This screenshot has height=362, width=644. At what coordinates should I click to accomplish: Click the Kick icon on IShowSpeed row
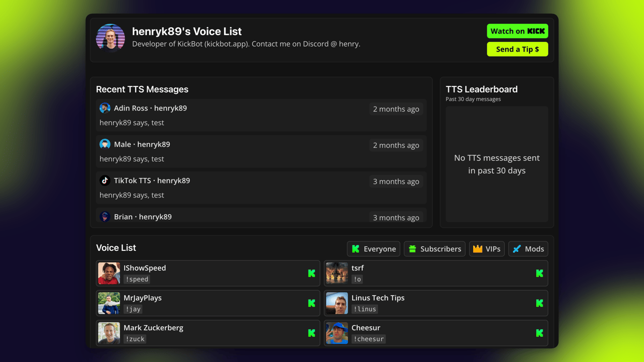311,273
